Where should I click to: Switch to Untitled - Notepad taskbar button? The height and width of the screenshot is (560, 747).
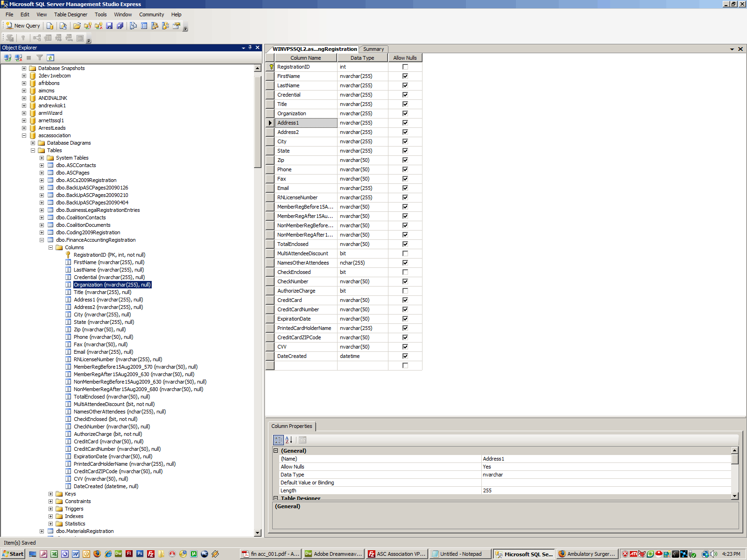460,554
